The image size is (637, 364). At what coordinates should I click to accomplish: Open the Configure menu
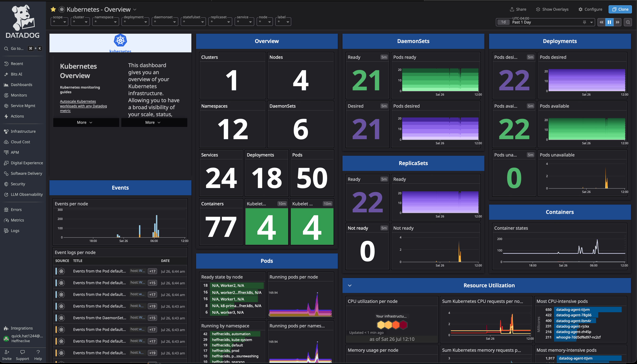click(590, 9)
